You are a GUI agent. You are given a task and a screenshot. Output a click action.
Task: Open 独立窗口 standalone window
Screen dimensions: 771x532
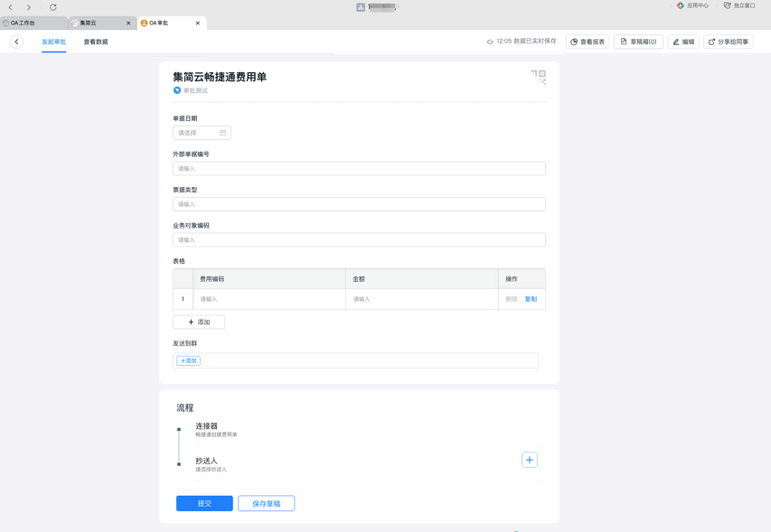(x=739, y=6)
